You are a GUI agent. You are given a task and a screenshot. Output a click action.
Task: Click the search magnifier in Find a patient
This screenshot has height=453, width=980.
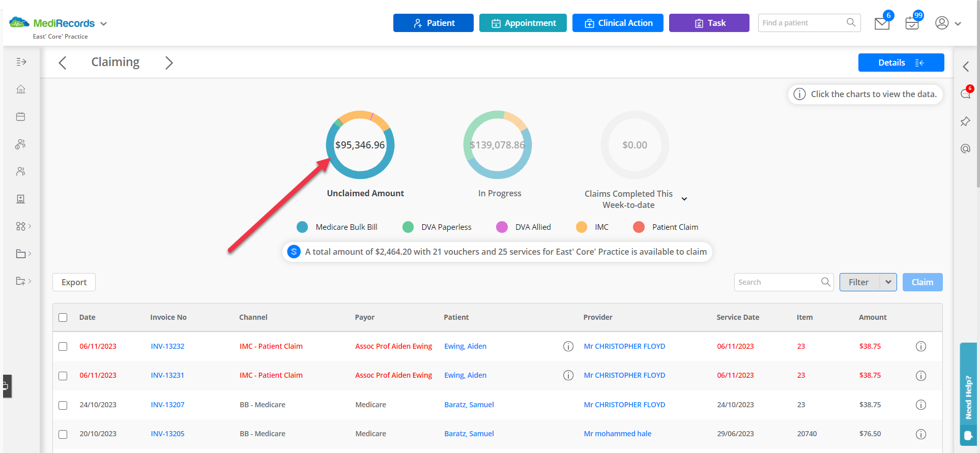point(851,22)
